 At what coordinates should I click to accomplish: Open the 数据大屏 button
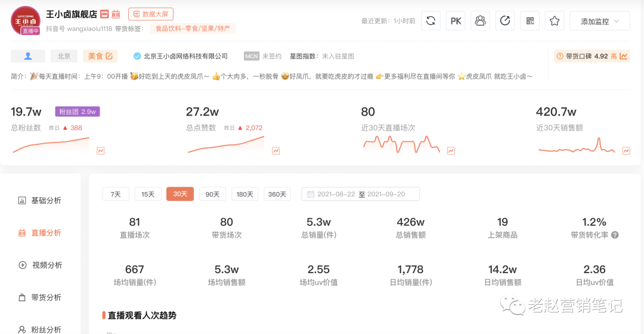[151, 14]
